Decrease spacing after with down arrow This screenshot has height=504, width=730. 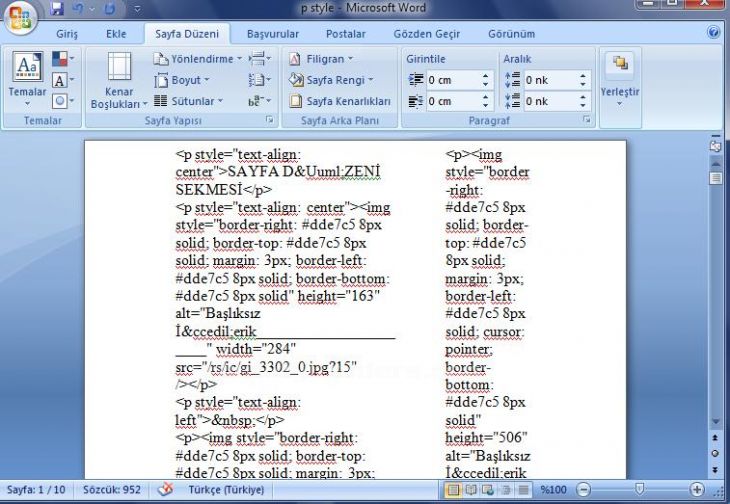(583, 106)
